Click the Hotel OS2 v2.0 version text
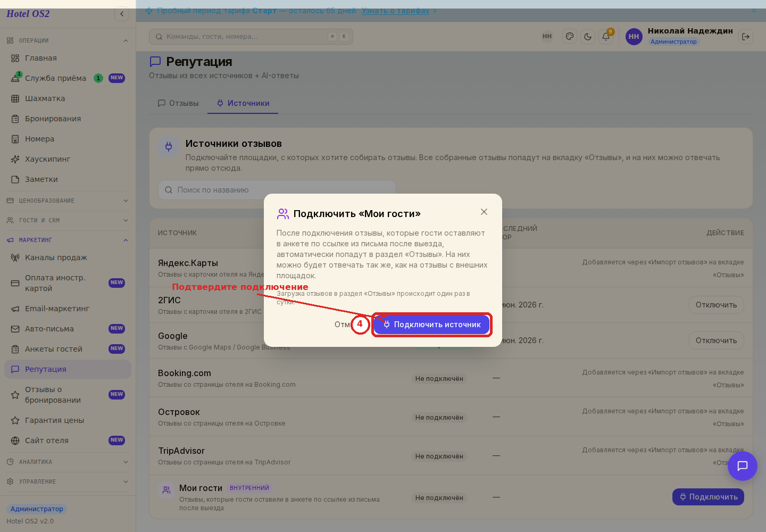766x532 pixels. pyautogui.click(x=30, y=521)
